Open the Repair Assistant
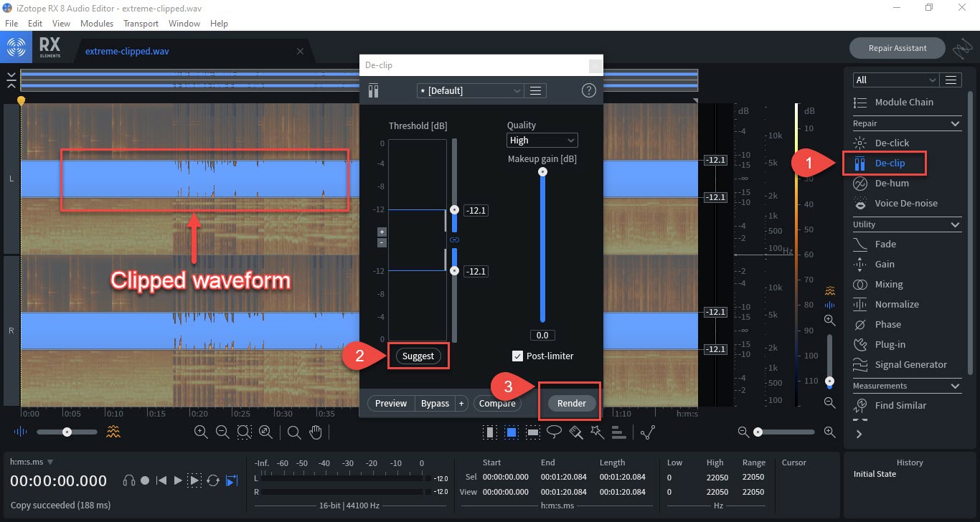Viewport: 980px width, 522px height. tap(897, 48)
